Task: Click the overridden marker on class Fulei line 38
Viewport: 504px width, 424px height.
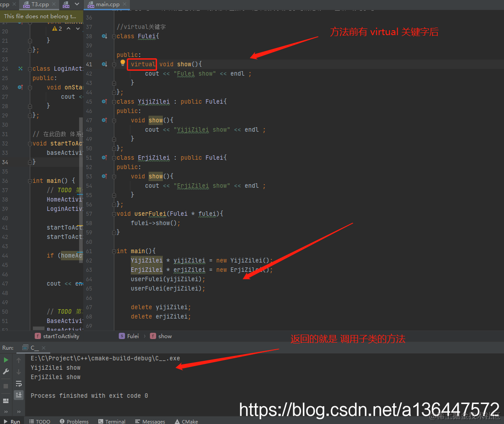Action: click(x=105, y=36)
